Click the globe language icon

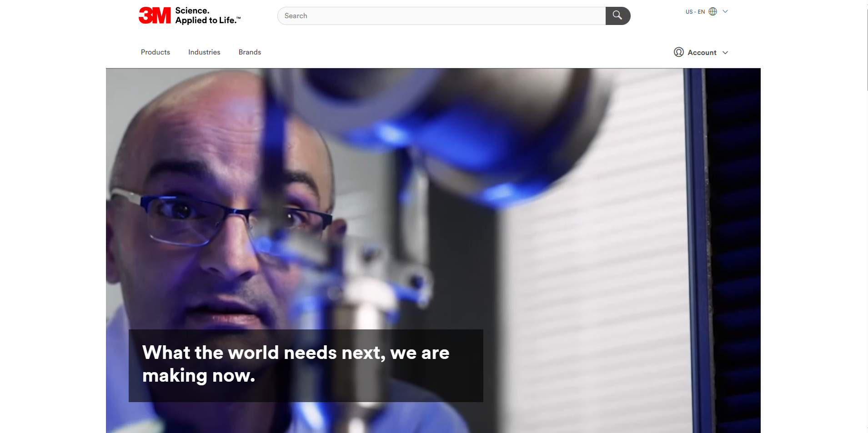click(x=712, y=11)
